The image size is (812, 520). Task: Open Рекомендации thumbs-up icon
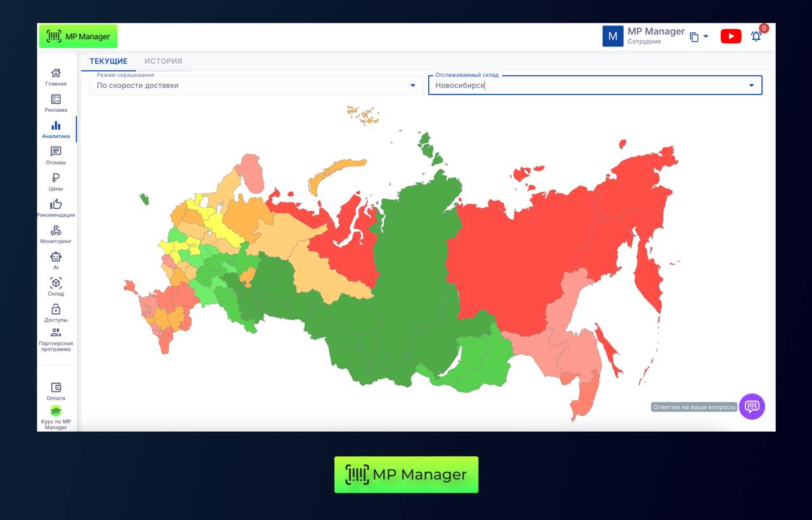tap(56, 204)
